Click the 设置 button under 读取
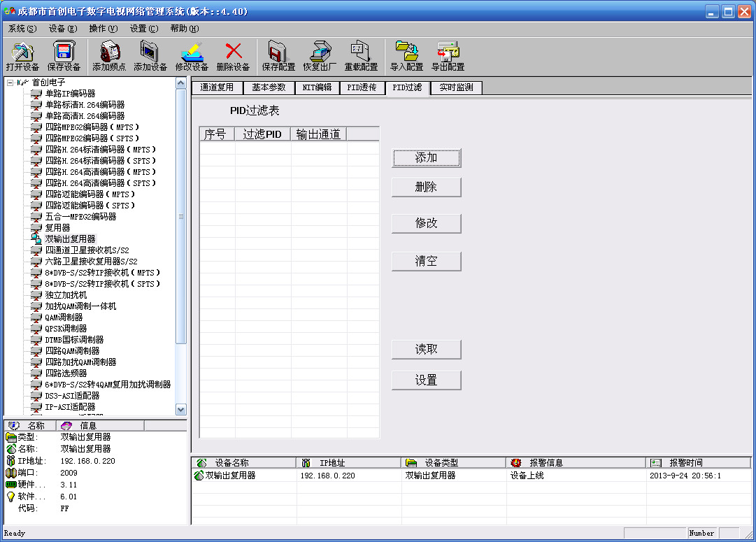Screen dimensions: 756x542 coord(426,380)
